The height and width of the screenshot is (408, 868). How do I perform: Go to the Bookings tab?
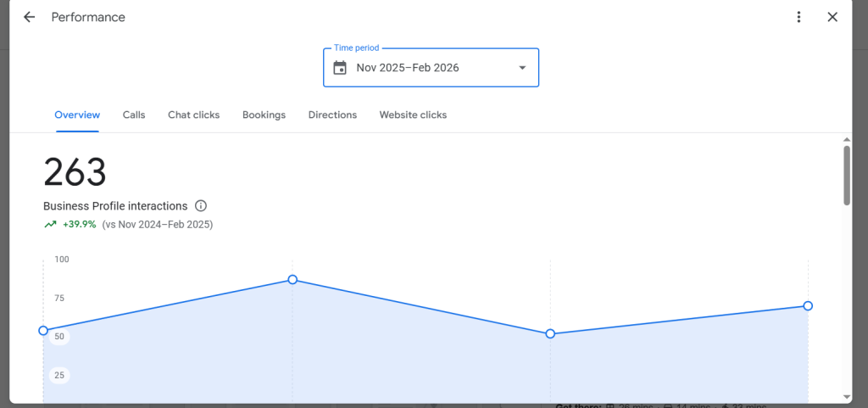click(264, 115)
